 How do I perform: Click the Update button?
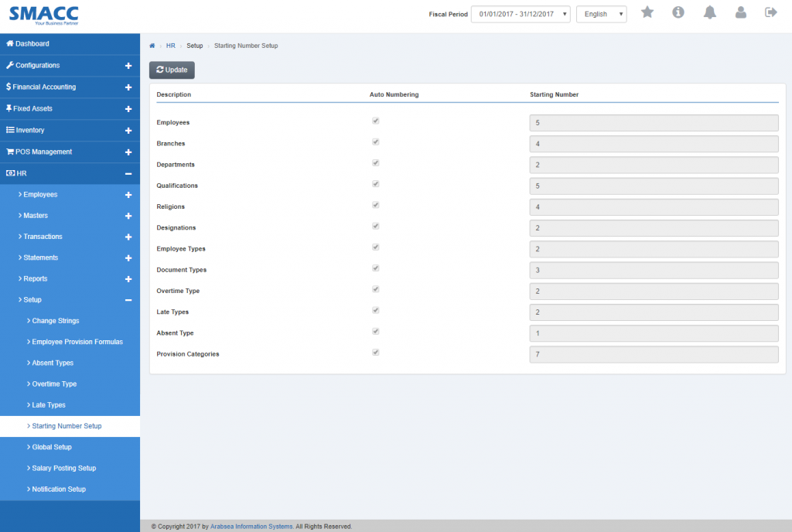click(x=172, y=70)
